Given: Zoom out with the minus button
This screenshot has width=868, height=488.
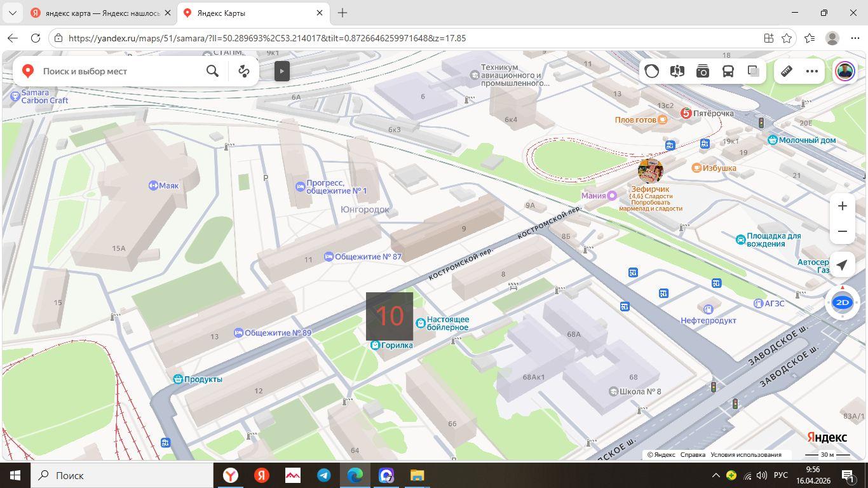Looking at the screenshot, I should pyautogui.click(x=843, y=231).
